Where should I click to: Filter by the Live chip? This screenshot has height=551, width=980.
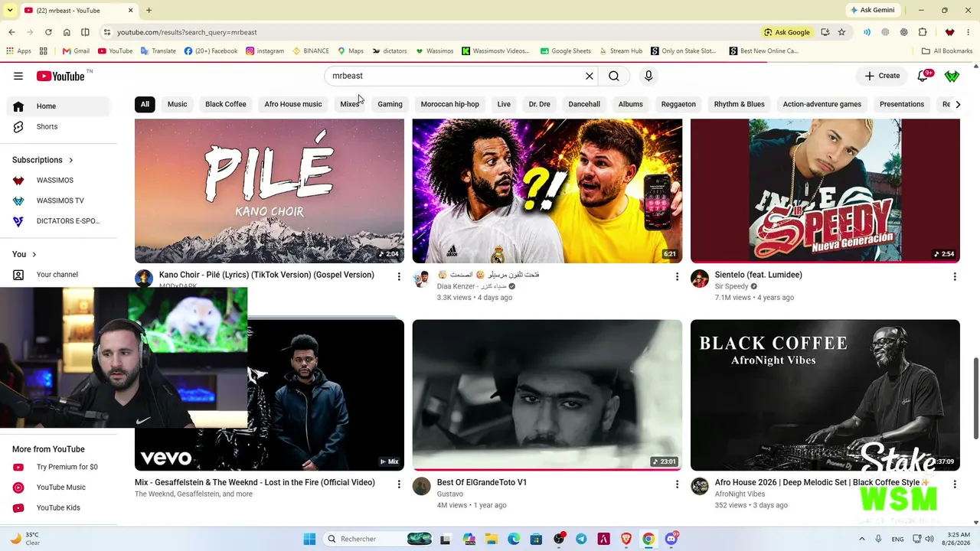click(504, 104)
